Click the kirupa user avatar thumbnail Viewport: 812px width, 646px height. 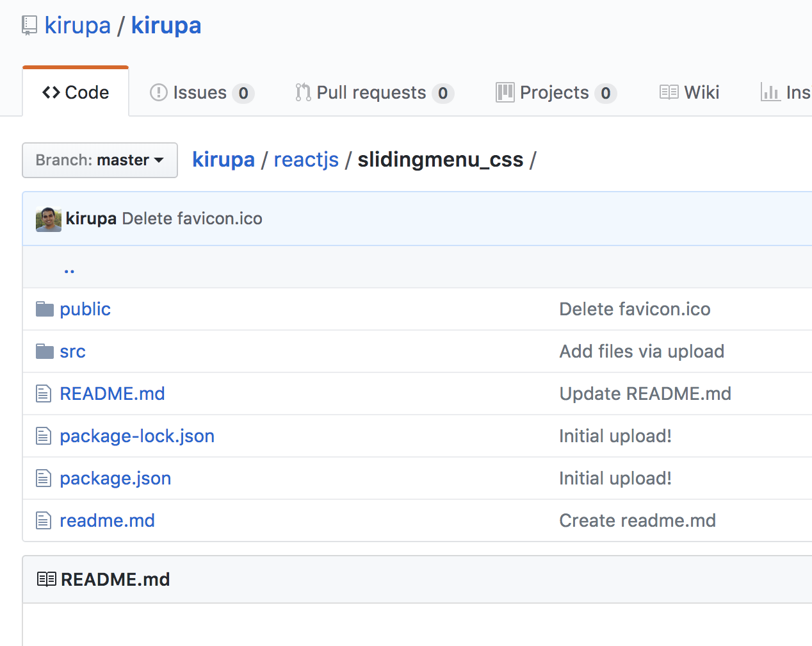(49, 219)
